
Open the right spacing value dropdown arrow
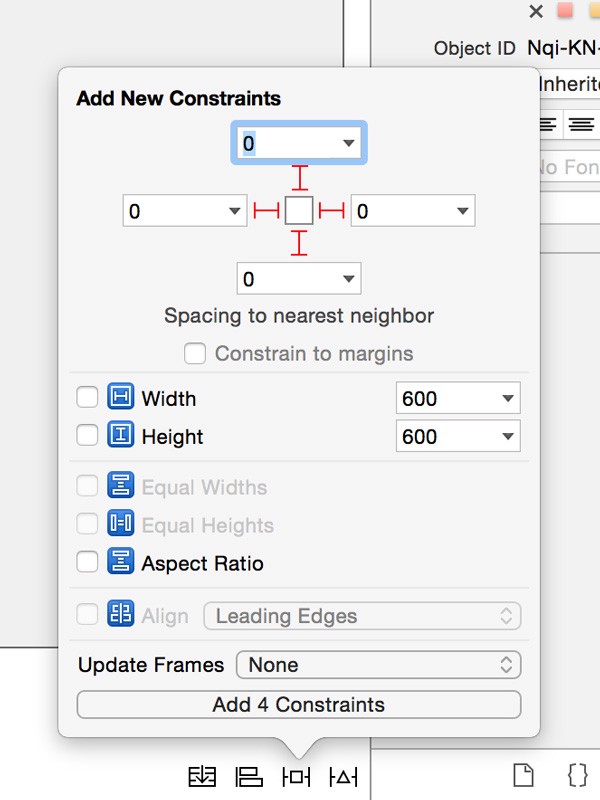click(463, 211)
